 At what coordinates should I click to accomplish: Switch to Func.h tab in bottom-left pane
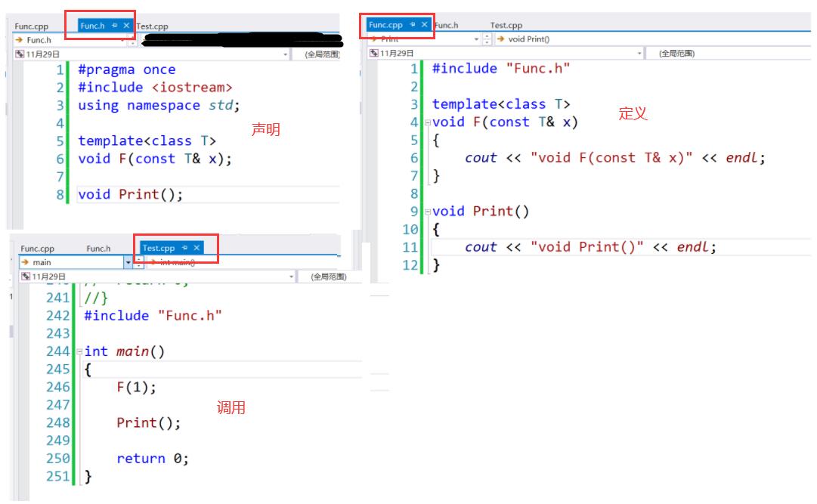pyautogui.click(x=98, y=249)
